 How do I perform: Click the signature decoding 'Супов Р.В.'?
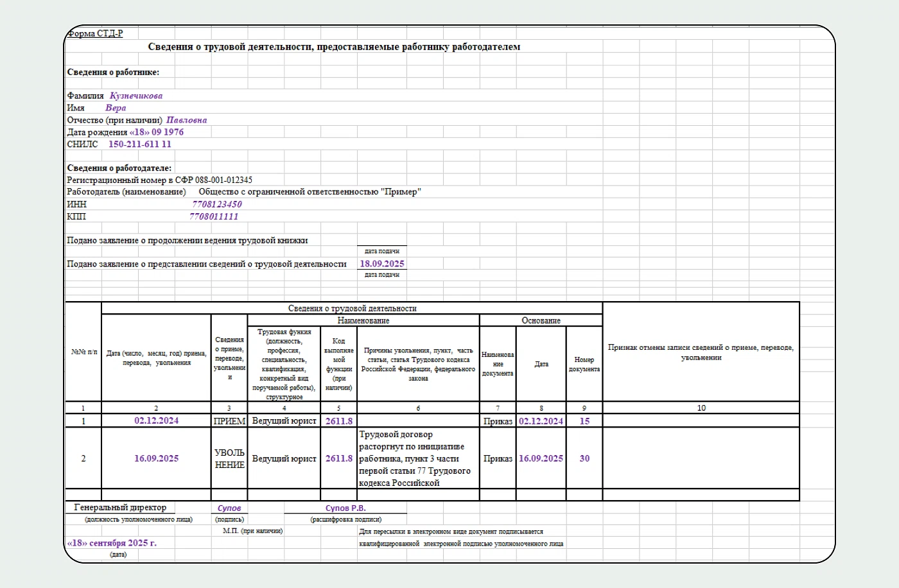pos(345,508)
